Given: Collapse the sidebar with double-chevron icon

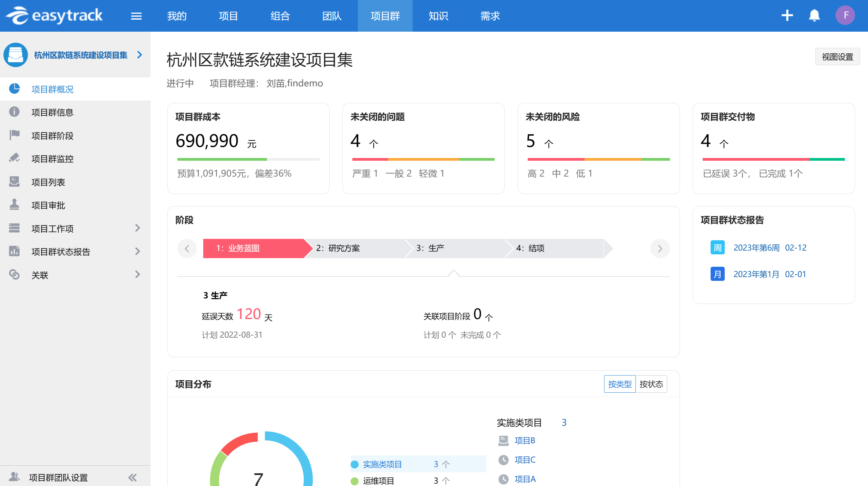Looking at the screenshot, I should [x=133, y=477].
